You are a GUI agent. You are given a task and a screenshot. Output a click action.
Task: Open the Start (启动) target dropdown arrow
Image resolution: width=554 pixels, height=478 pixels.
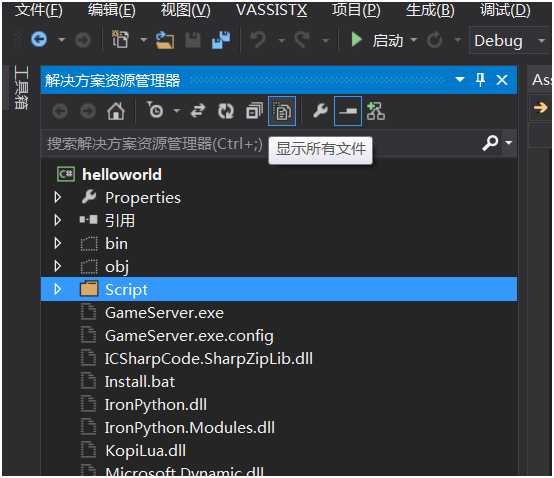tap(413, 40)
